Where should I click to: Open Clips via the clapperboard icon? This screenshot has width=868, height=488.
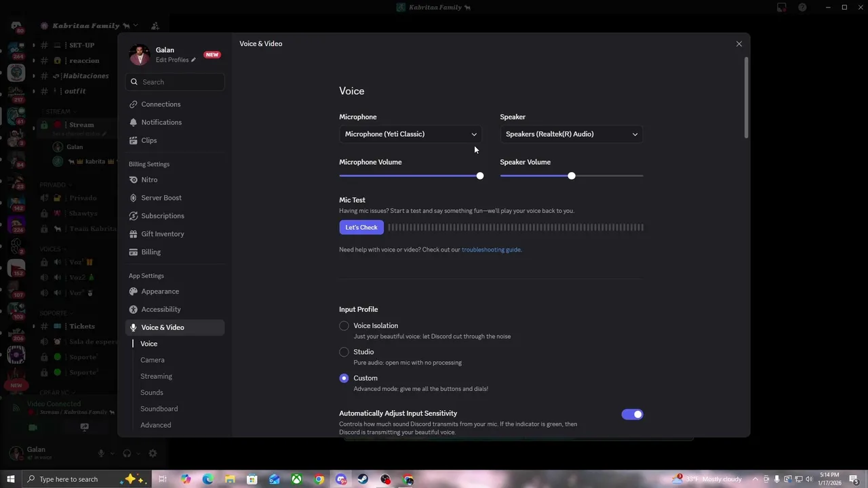click(x=134, y=140)
